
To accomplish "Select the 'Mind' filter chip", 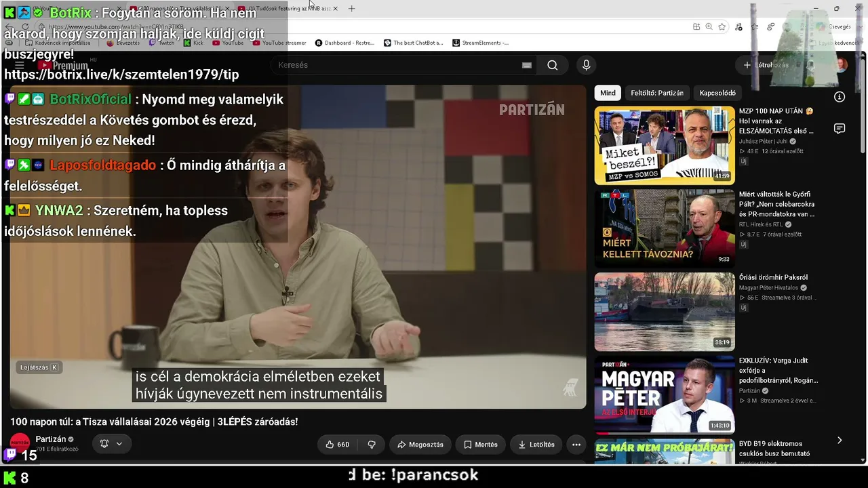I will [608, 93].
